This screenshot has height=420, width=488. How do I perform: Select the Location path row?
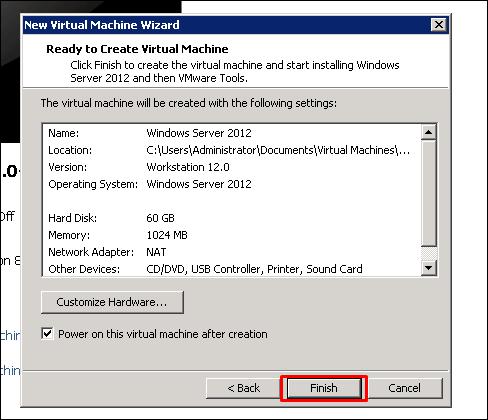231,150
